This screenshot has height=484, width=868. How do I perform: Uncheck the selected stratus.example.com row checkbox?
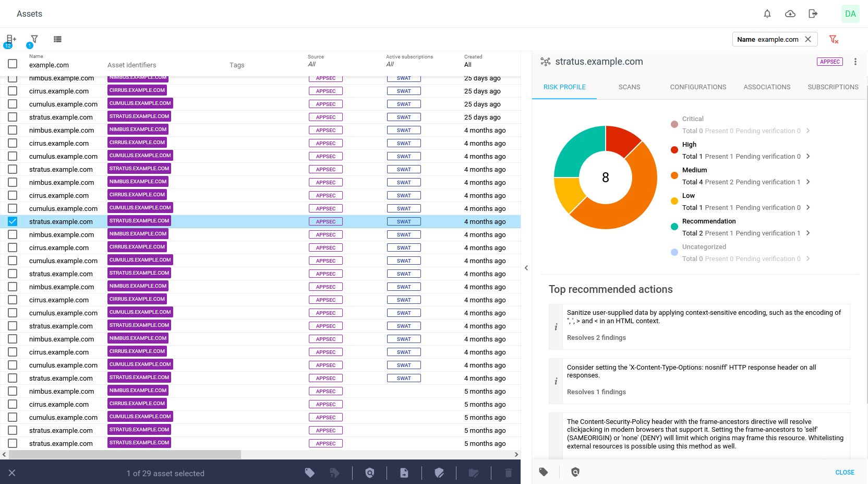point(13,221)
